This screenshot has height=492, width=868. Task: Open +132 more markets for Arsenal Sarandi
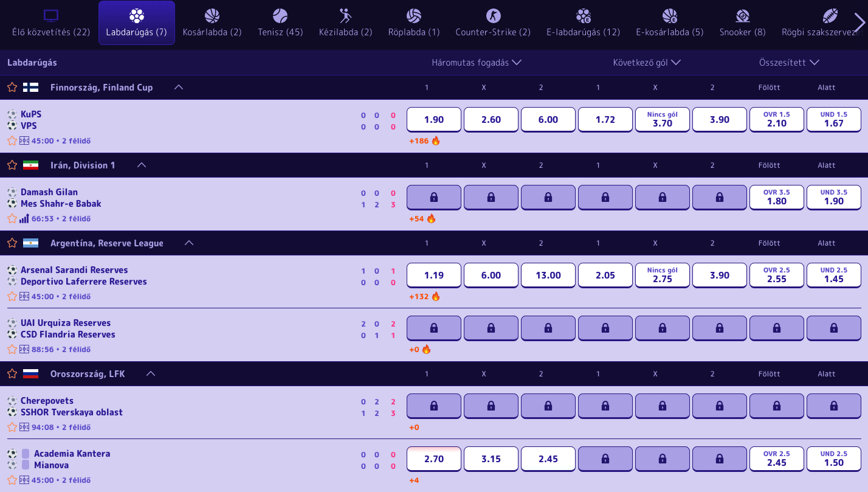424,297
